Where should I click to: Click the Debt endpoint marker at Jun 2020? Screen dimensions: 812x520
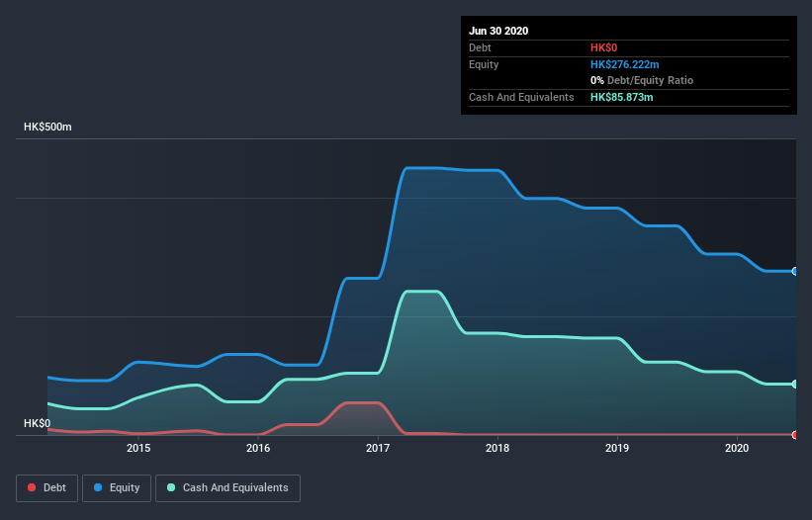(795, 435)
